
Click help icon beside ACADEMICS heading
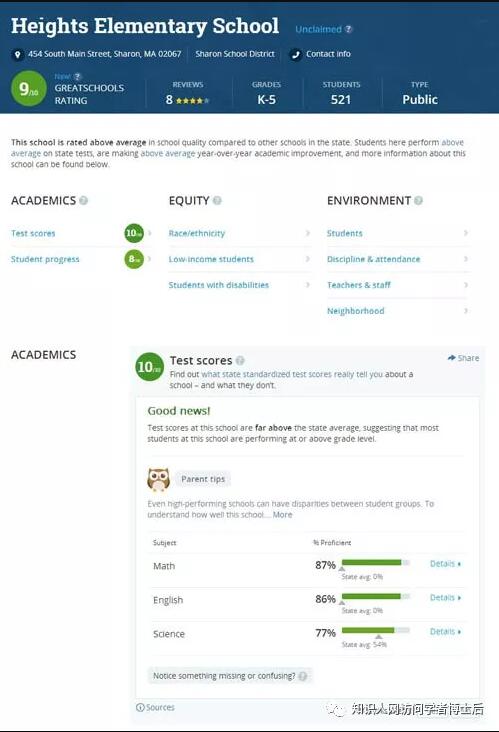pyautogui.click(x=84, y=201)
